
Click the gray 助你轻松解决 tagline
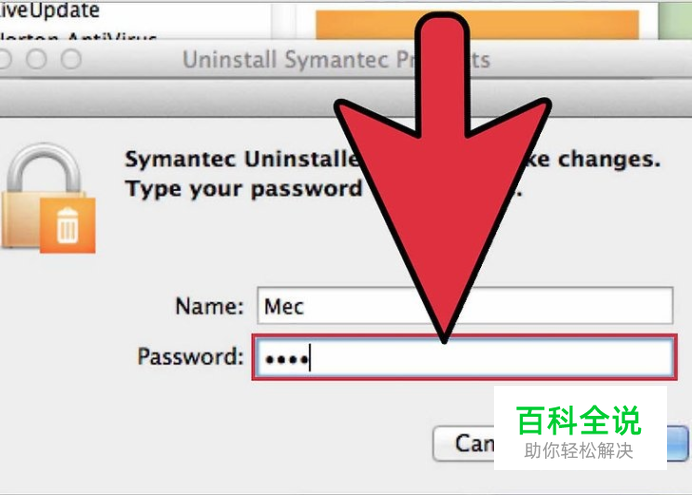(x=579, y=450)
